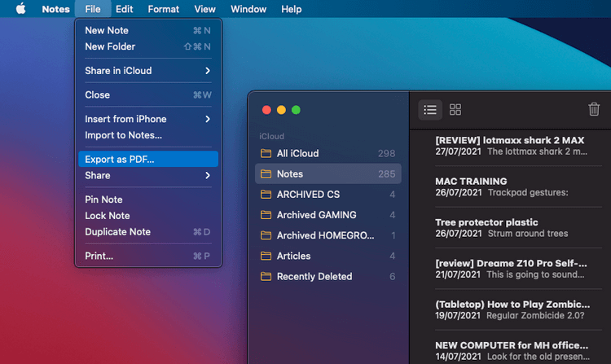Choose Duplicate Note menu item
This screenshot has width=611, height=364.
click(148, 231)
